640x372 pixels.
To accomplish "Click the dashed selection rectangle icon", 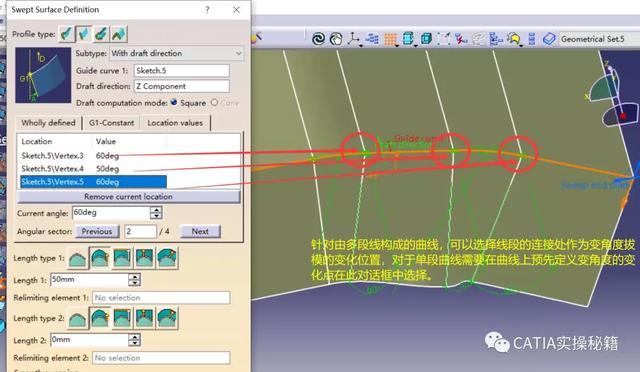I will 444,39.
